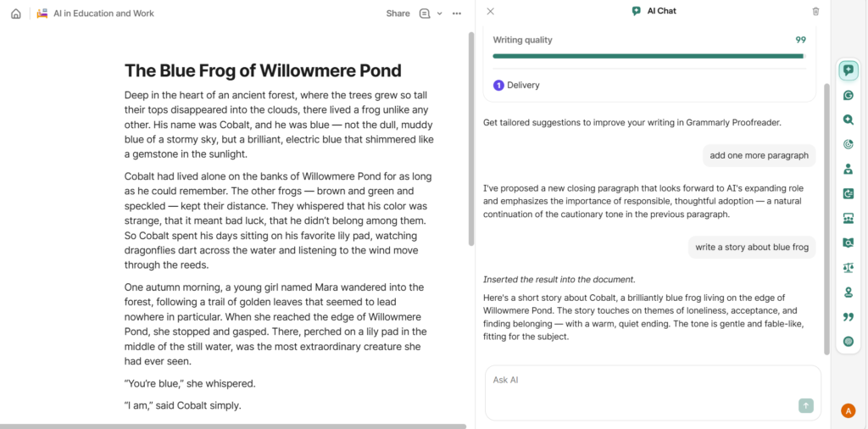Open the AI Chat sidebar icon
868x429 pixels.
(x=849, y=70)
